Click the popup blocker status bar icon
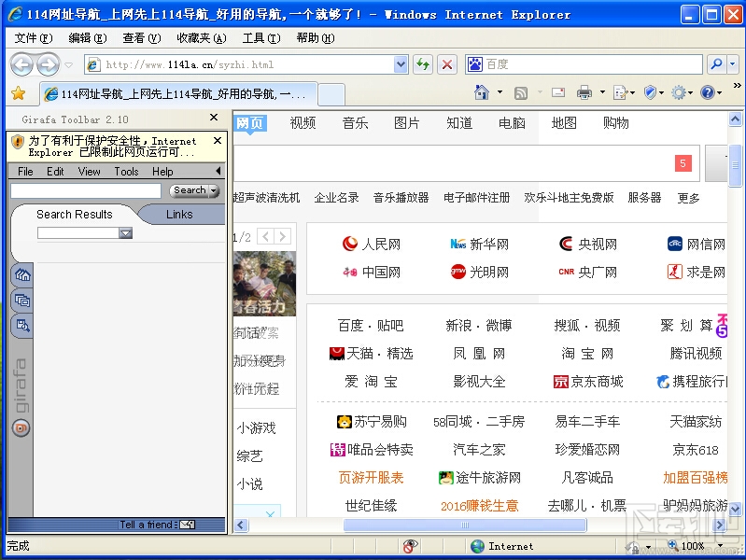Viewport: 746px width, 560px height. [410, 546]
